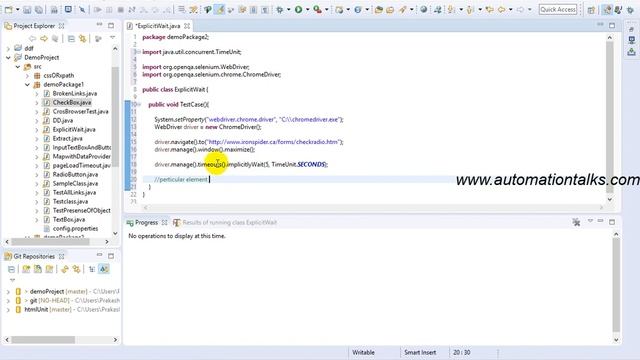Open BrokenLinks.java file
Screen dimensions: 640x360
[x=75, y=93]
